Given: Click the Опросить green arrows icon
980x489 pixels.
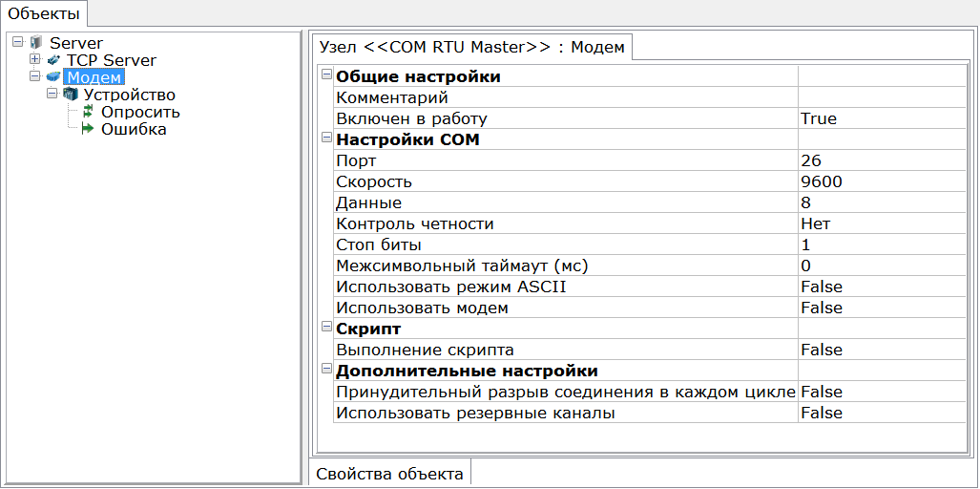Looking at the screenshot, I should 88,113.
